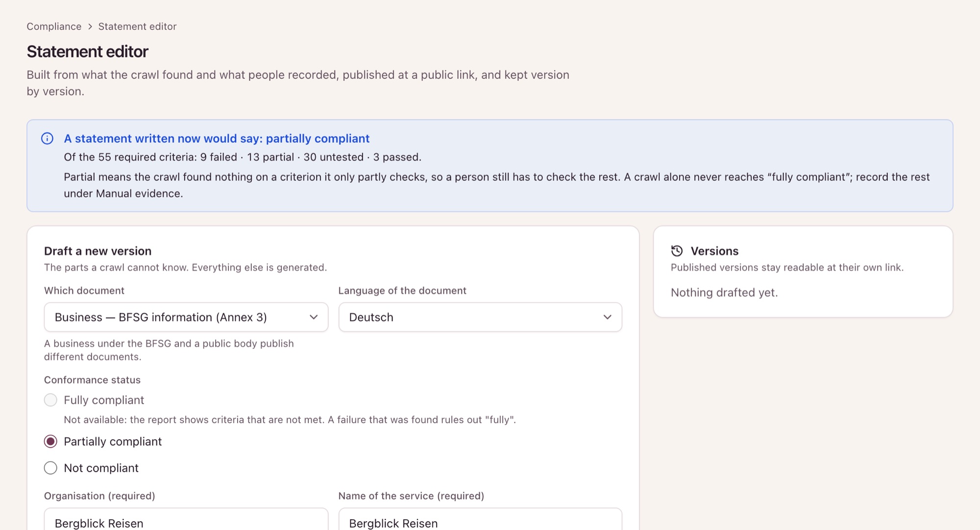Viewport: 980px width, 530px height.
Task: Click the breadcrumb chevron separator icon
Action: [90, 26]
